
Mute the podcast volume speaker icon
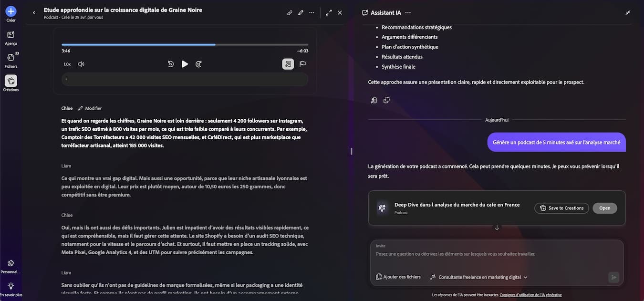[x=81, y=64]
